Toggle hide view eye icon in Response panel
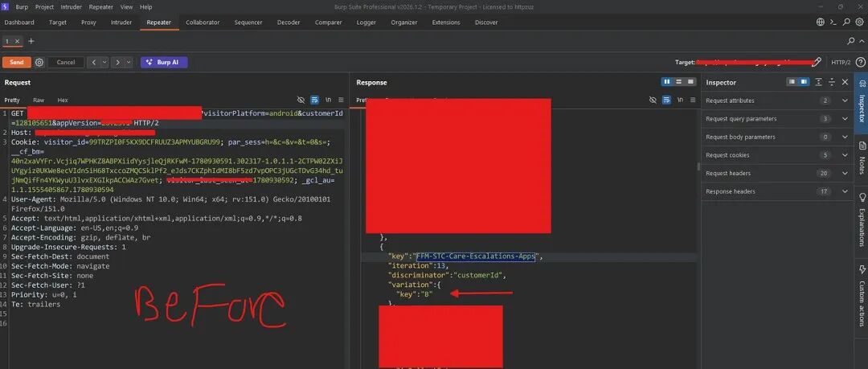This screenshot has width=868, height=369. pyautogui.click(x=653, y=100)
